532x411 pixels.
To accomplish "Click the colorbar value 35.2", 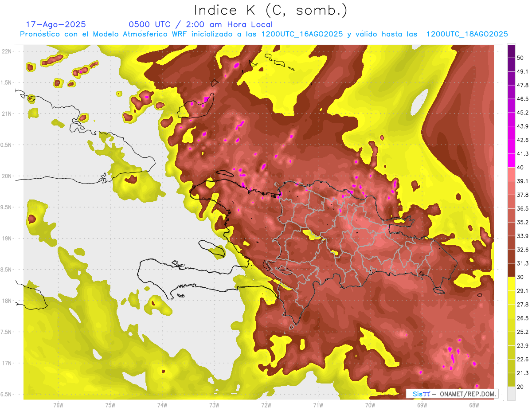I will click(x=523, y=222).
